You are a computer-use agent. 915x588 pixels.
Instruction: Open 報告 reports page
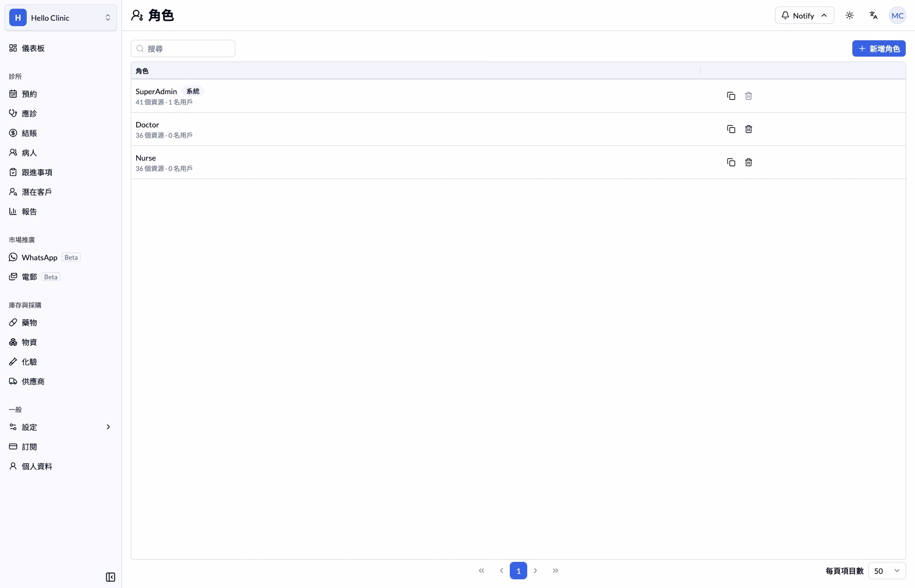60,211
